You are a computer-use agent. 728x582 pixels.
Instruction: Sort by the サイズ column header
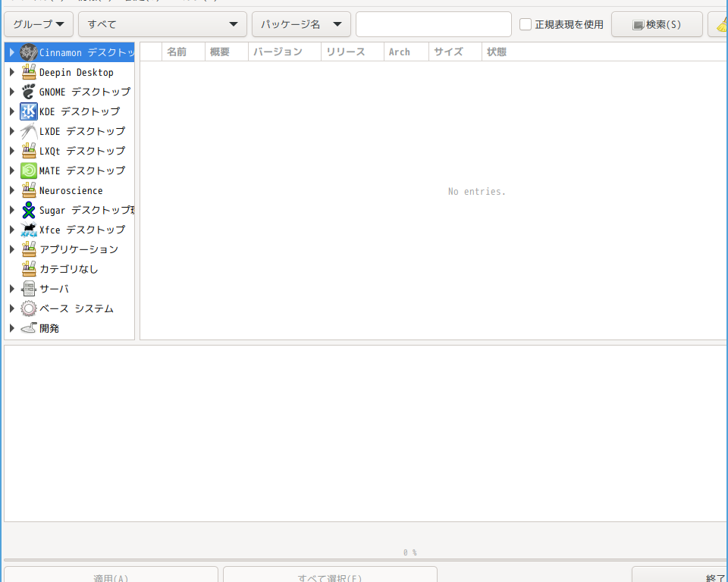tap(456, 52)
